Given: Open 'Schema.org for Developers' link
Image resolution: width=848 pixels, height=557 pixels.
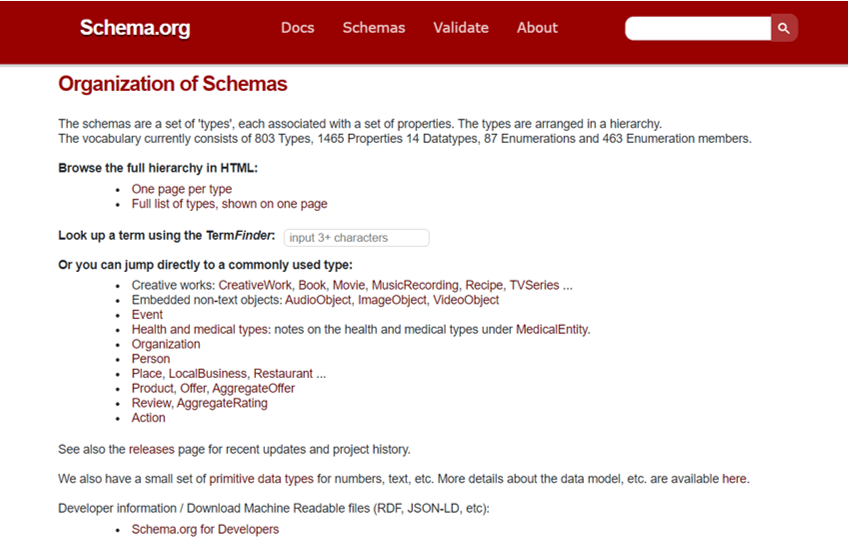Looking at the screenshot, I should pyautogui.click(x=206, y=529).
